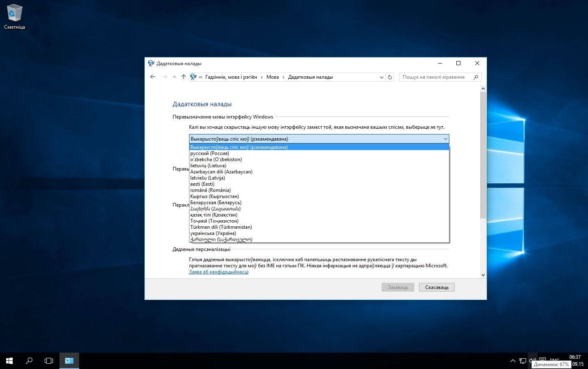This screenshot has height=369, width=588.
Task: Expand the address bar history dropdown
Action: click(x=381, y=77)
